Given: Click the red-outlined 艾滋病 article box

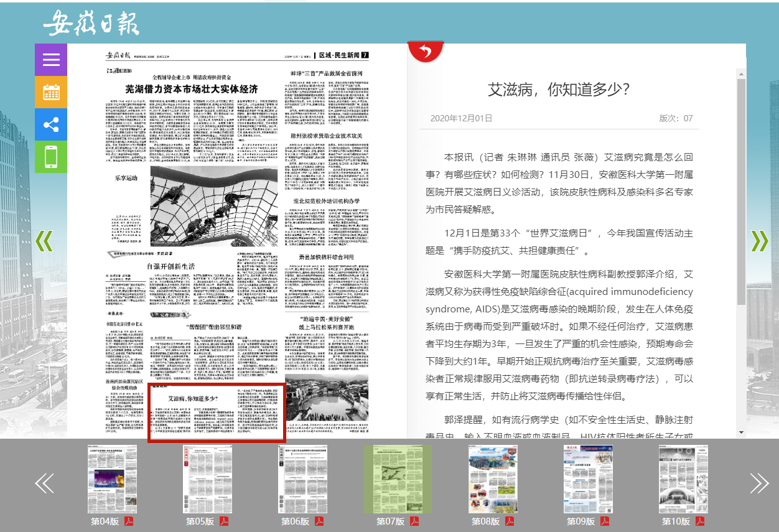Looking at the screenshot, I should [217, 413].
